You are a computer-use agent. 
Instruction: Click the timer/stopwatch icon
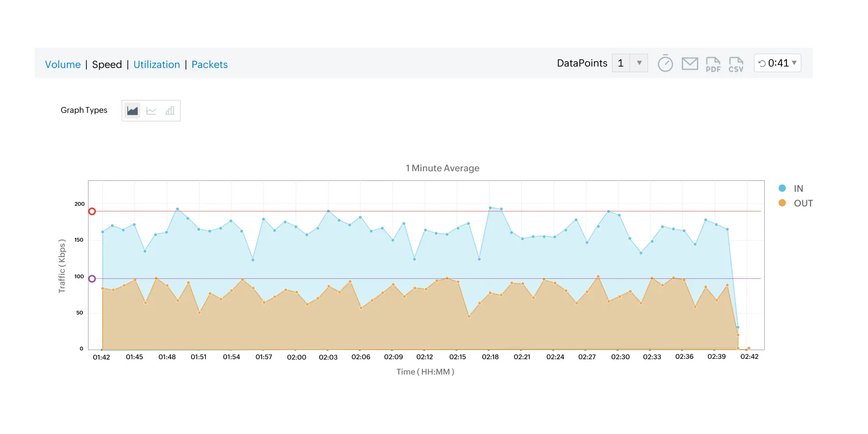pyautogui.click(x=665, y=63)
